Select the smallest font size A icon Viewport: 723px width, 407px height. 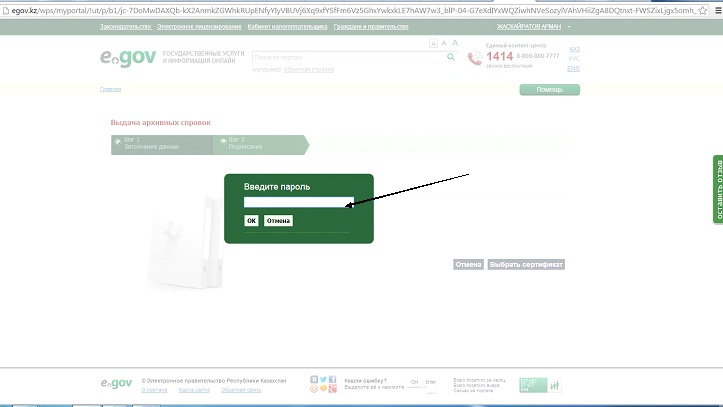click(x=432, y=44)
